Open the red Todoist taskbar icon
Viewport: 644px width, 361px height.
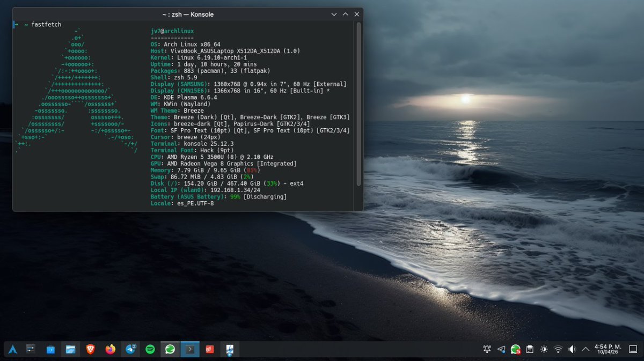point(209,349)
